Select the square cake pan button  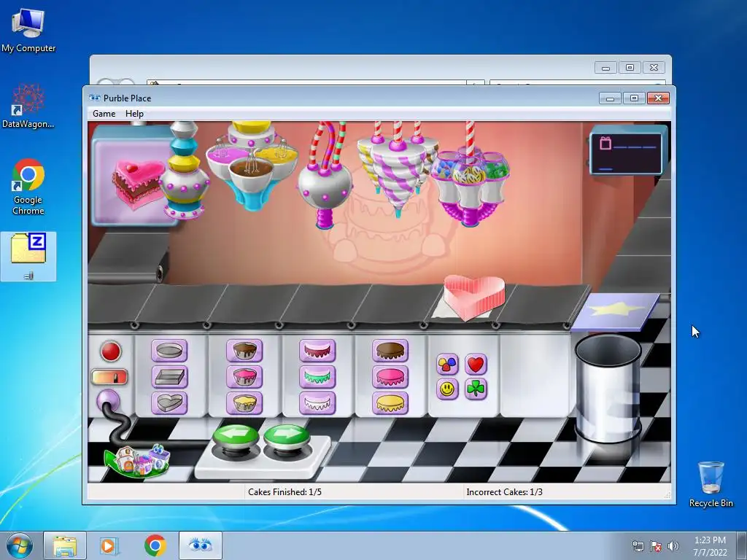(x=169, y=377)
